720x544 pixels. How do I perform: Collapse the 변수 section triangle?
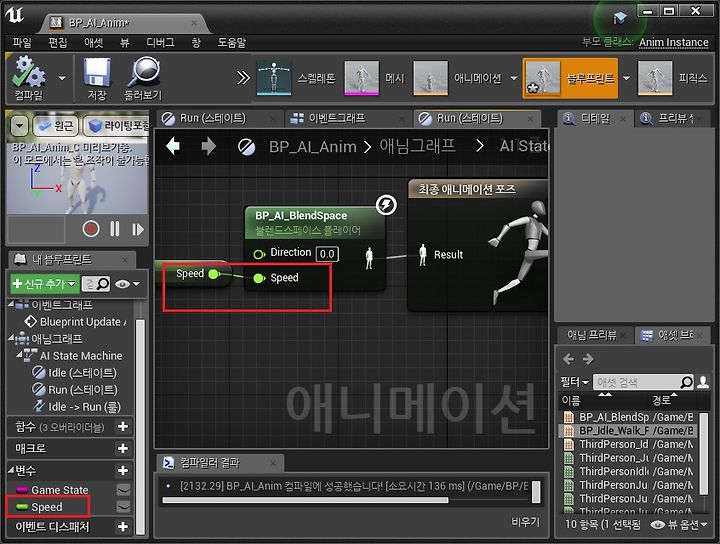tap(11, 470)
